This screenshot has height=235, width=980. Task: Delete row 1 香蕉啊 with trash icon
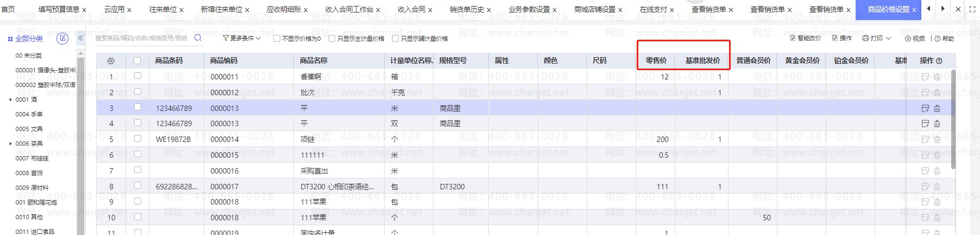(x=937, y=77)
